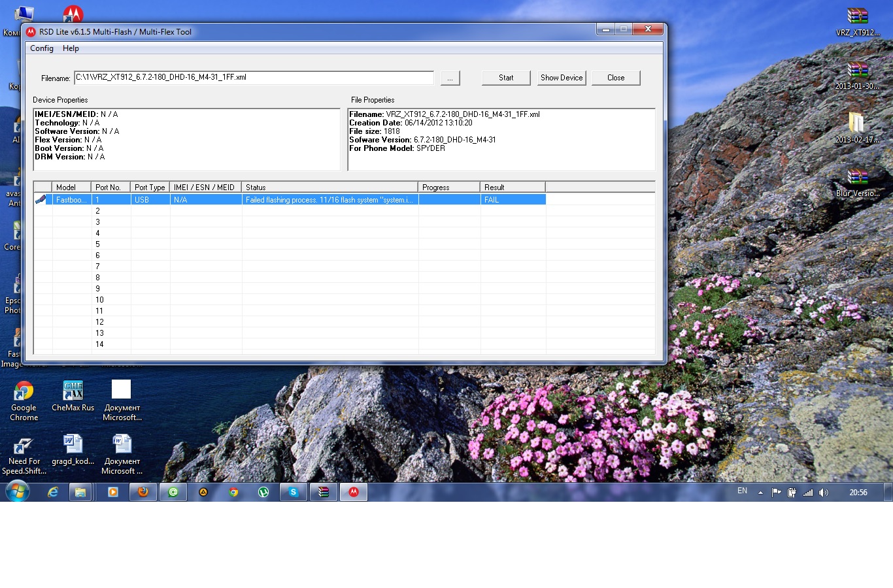Image resolution: width=893 pixels, height=588 pixels.
Task: Click the Port Type column header
Action: [x=150, y=188]
